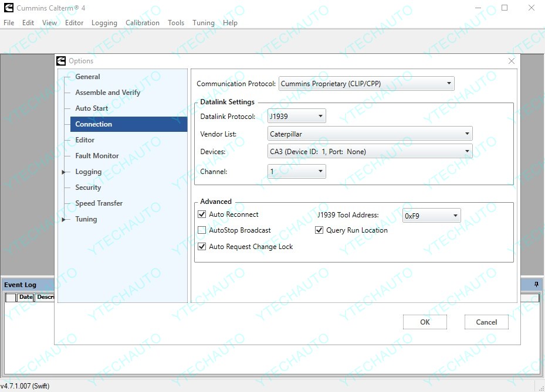545x392 pixels.
Task: Expand the Logging tree node arrow
Action: pyautogui.click(x=64, y=172)
